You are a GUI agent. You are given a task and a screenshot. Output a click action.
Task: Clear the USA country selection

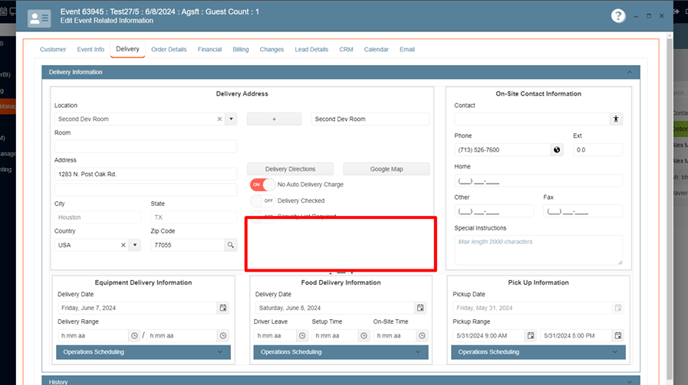pyautogui.click(x=123, y=245)
